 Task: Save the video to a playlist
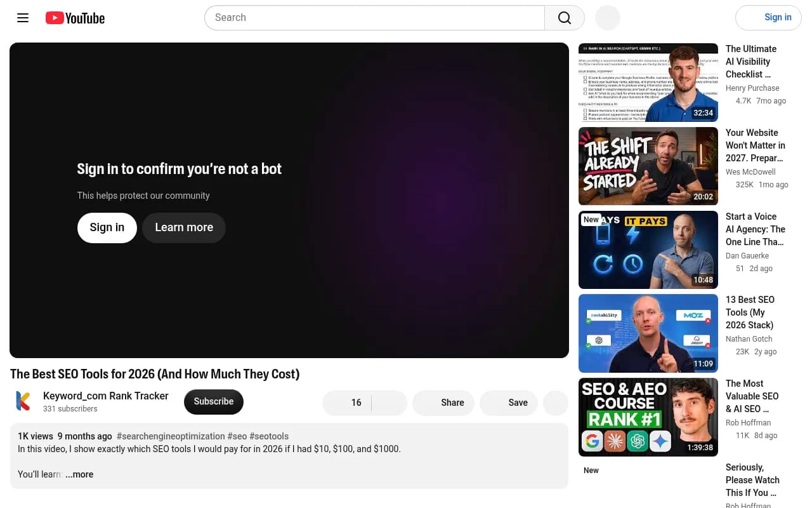[x=509, y=403]
